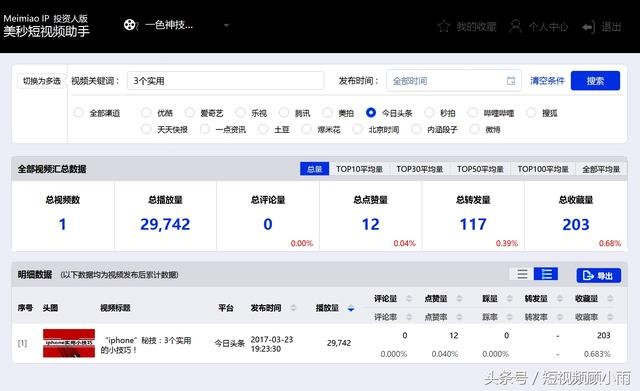Open 我的收藏 star icon
Image resolution: width=640 pixels, height=391 pixels.
click(444, 27)
